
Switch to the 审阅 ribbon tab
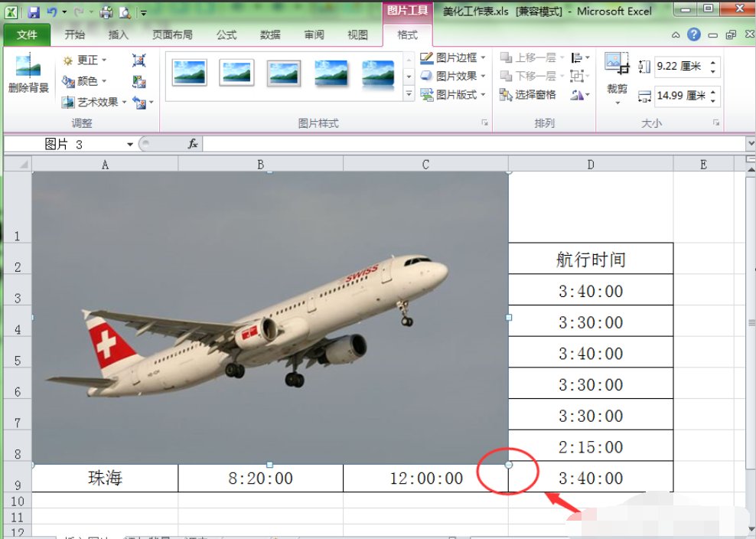(314, 34)
